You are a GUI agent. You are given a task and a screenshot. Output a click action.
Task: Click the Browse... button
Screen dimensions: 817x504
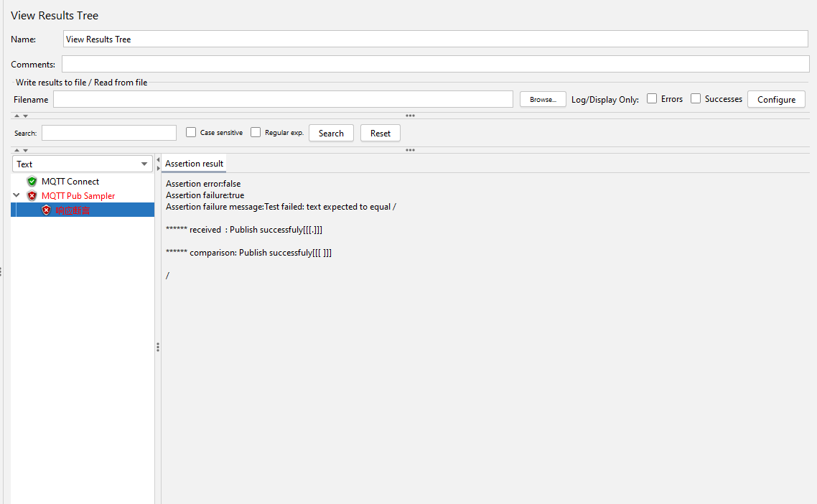pyautogui.click(x=543, y=99)
